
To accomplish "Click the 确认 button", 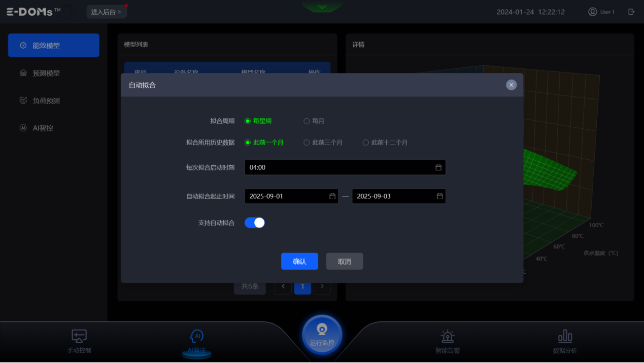I will click(x=299, y=262).
